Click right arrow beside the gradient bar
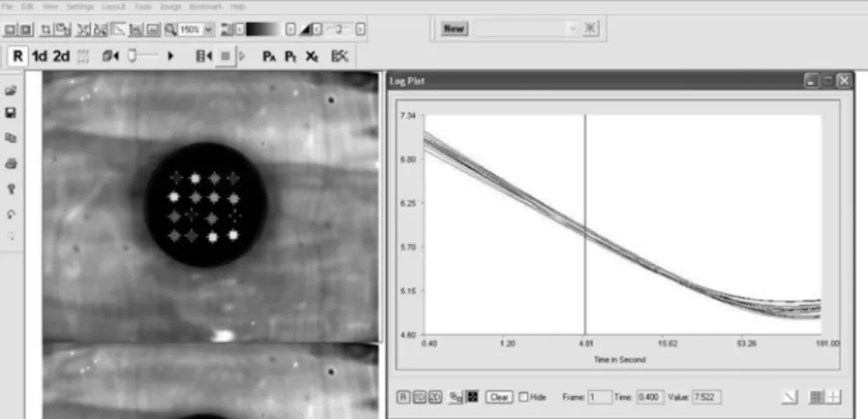 click(x=290, y=29)
